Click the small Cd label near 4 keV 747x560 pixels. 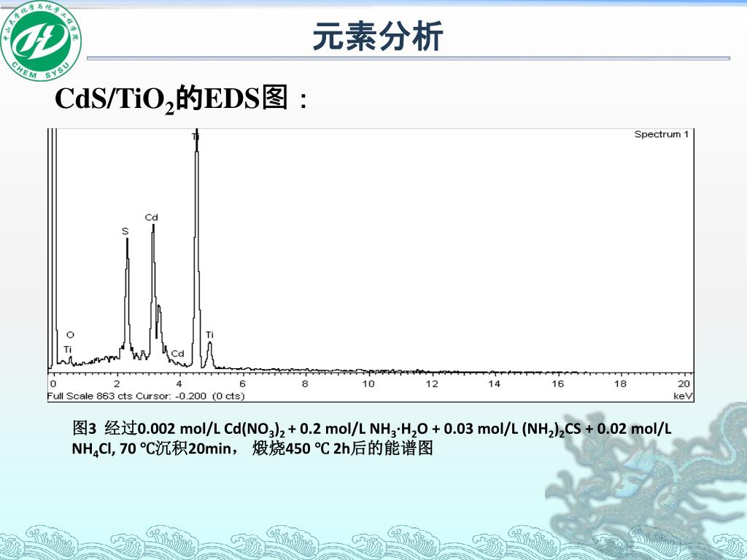[178, 354]
